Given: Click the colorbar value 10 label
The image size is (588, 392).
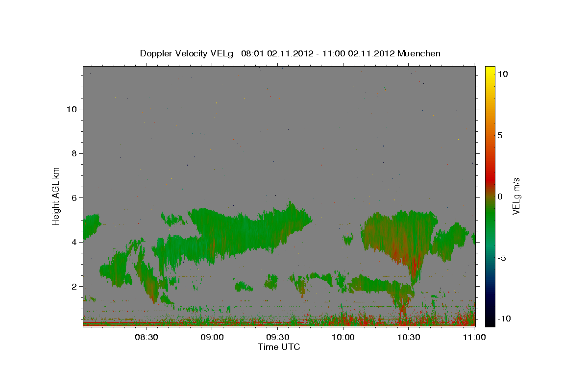Looking at the screenshot, I should [x=502, y=74].
